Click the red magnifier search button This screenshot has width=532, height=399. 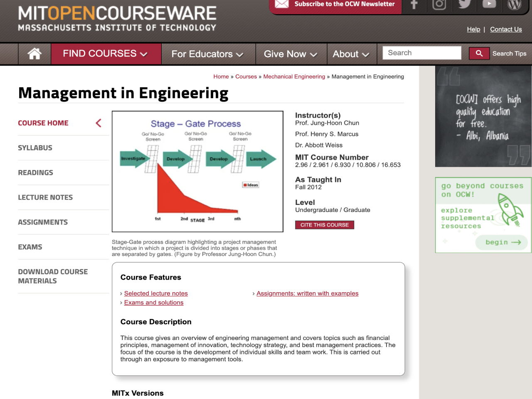(x=479, y=53)
